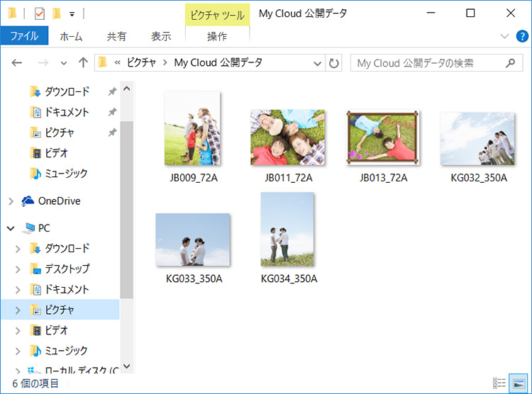This screenshot has width=532, height=394.
Task: Switch to the 表示 ribbon tab
Action: [161, 36]
